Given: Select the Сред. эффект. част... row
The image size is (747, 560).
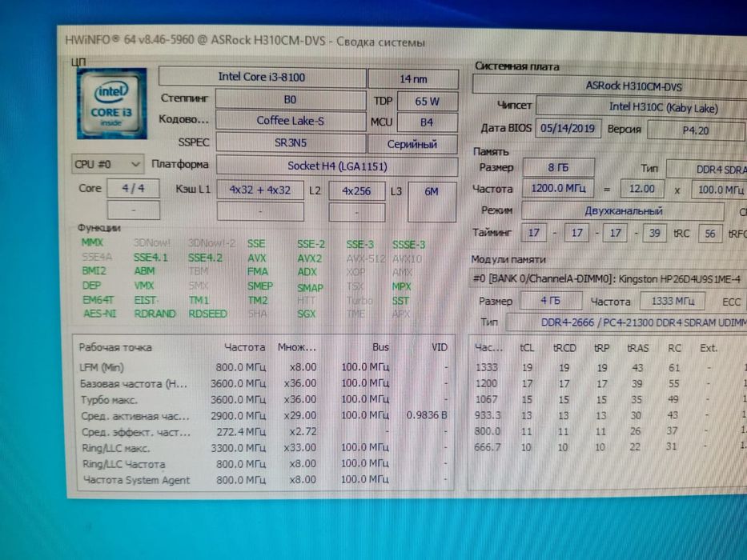Looking at the screenshot, I should [x=263, y=432].
